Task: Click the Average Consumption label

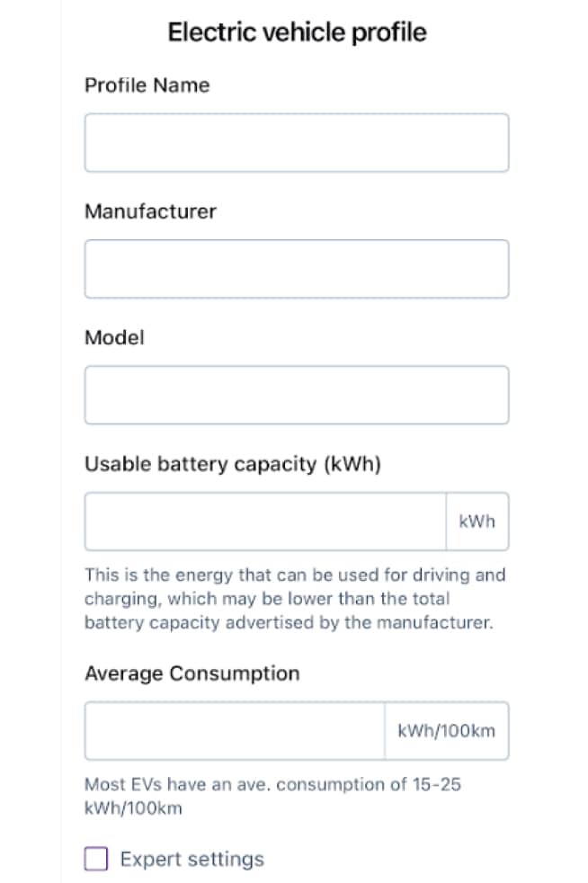Action: point(192,673)
